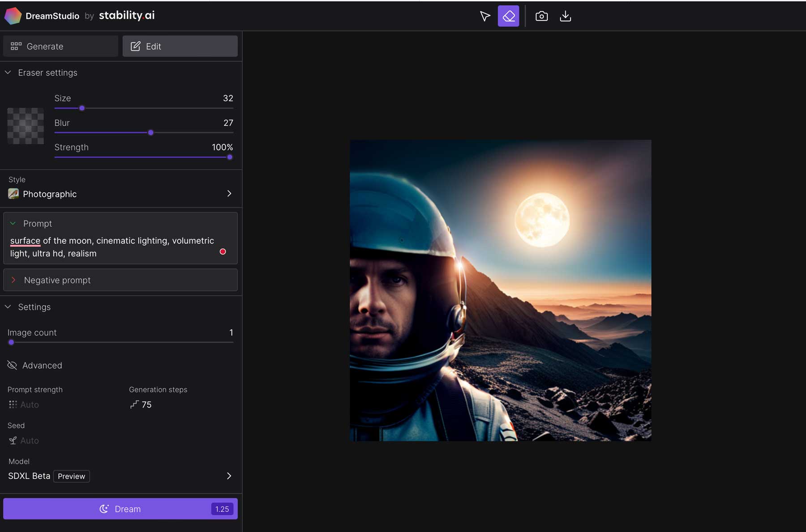Viewport: 806px width, 532px height.
Task: Click the generated astronaut image
Action: [500, 290]
